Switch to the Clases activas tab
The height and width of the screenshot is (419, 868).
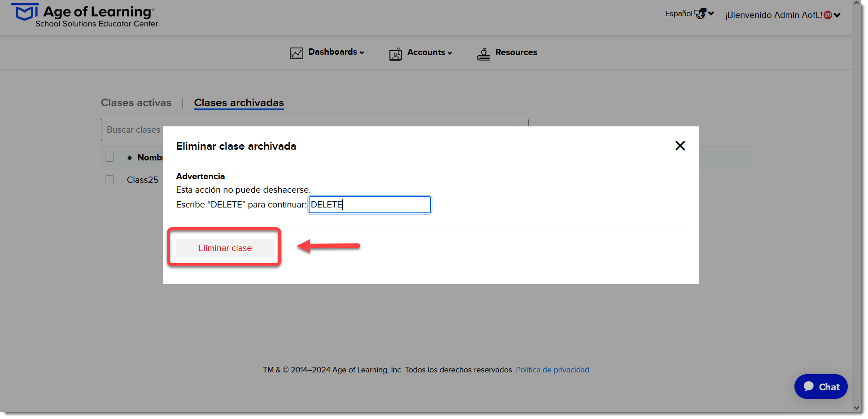tap(136, 103)
